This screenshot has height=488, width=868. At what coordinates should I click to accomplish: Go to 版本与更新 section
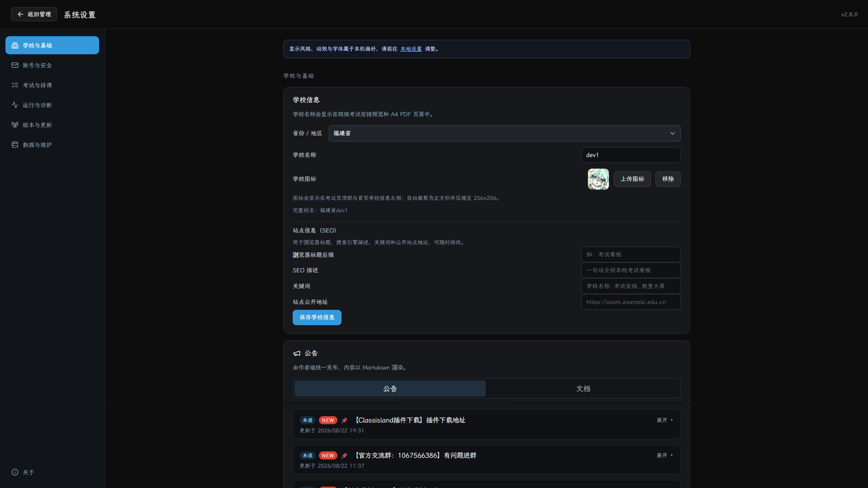pyautogui.click(x=52, y=125)
